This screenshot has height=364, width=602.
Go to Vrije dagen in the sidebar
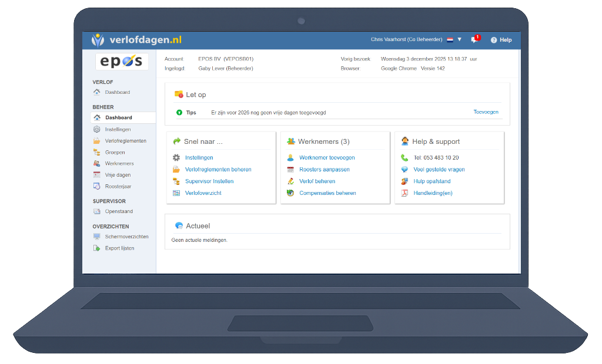pos(118,175)
